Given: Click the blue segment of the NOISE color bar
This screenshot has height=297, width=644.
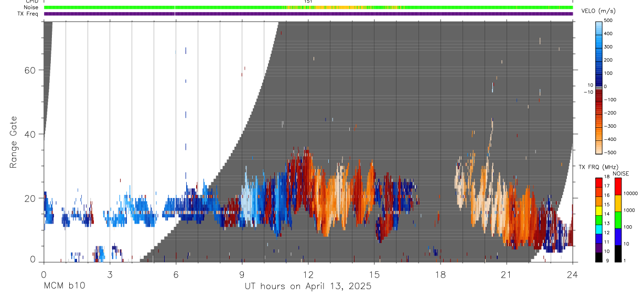Looking at the screenshot, I should click(618, 236).
